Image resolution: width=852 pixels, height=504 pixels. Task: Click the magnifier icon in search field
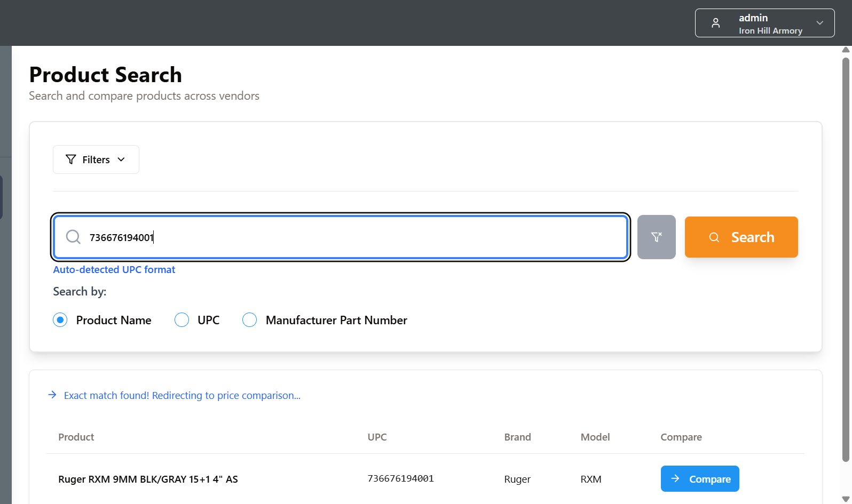pos(73,237)
